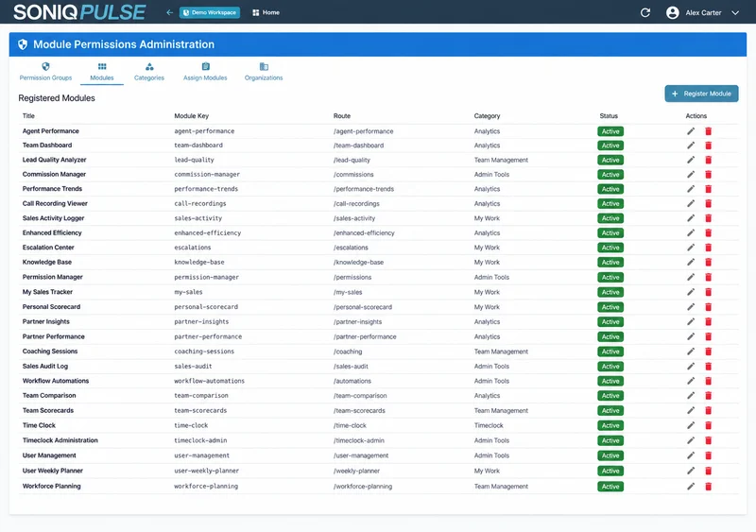Edit the Team Dashboard module
Viewport: 756px width, 532px height.
pyautogui.click(x=691, y=146)
